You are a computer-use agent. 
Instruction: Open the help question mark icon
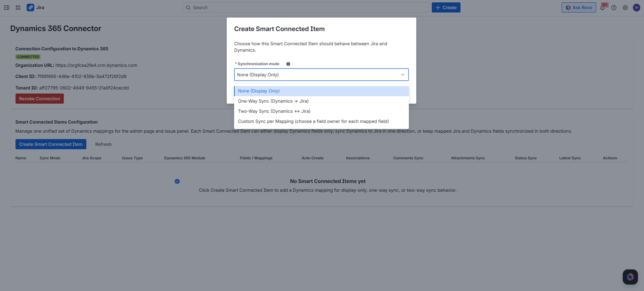(614, 7)
